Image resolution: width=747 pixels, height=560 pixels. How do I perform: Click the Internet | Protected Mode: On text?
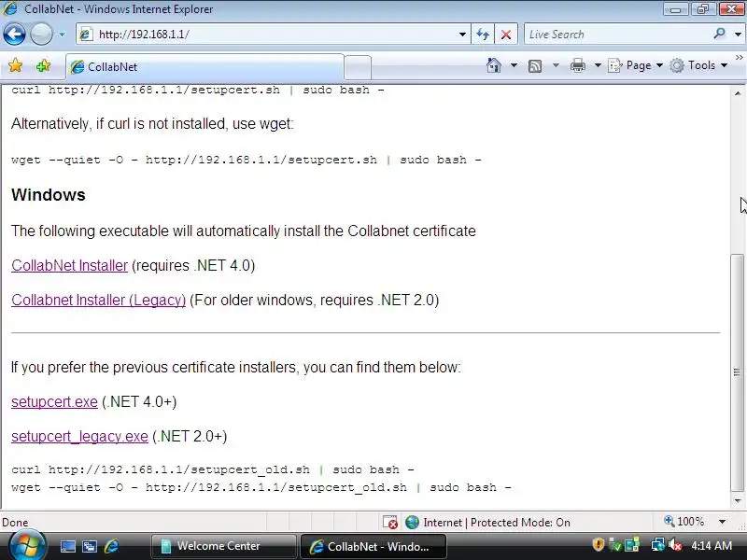tap(497, 523)
